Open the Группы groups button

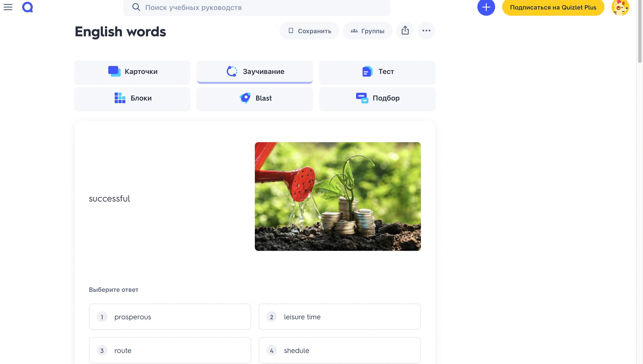pos(367,31)
